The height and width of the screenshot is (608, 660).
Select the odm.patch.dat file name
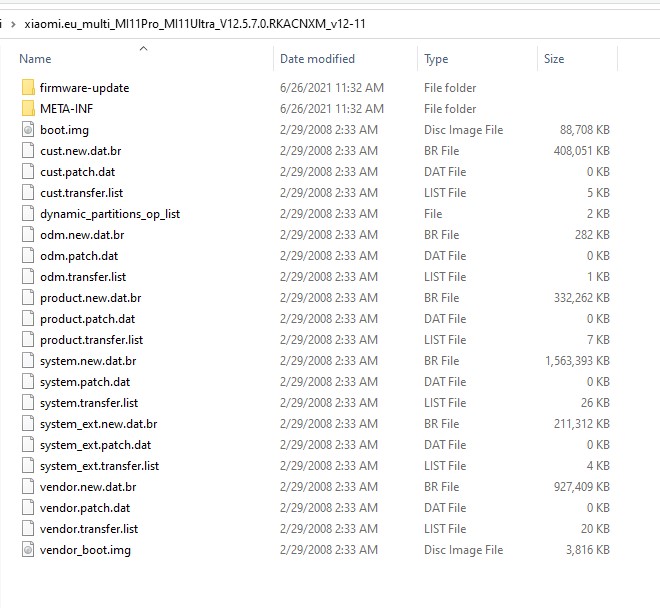[79, 256]
